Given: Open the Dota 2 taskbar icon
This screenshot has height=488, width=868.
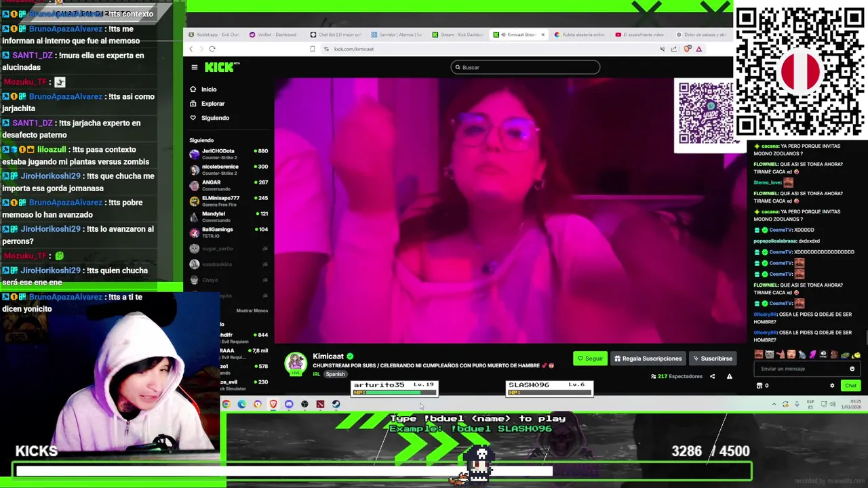Looking at the screenshot, I should [320, 405].
